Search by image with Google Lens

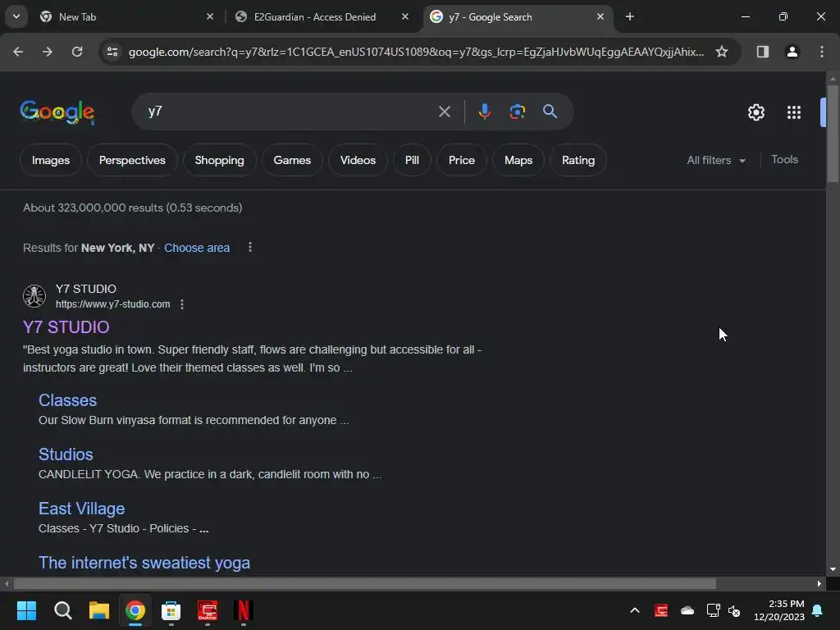click(x=517, y=112)
